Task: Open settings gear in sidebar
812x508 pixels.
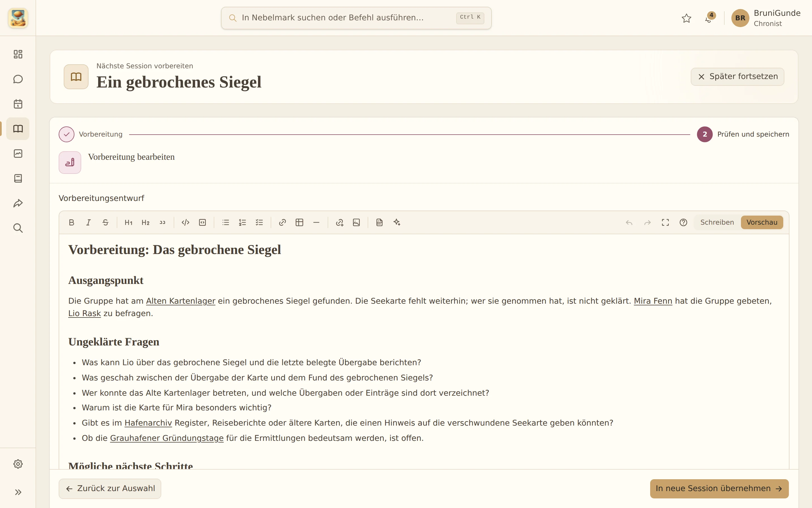Action: pos(18,464)
